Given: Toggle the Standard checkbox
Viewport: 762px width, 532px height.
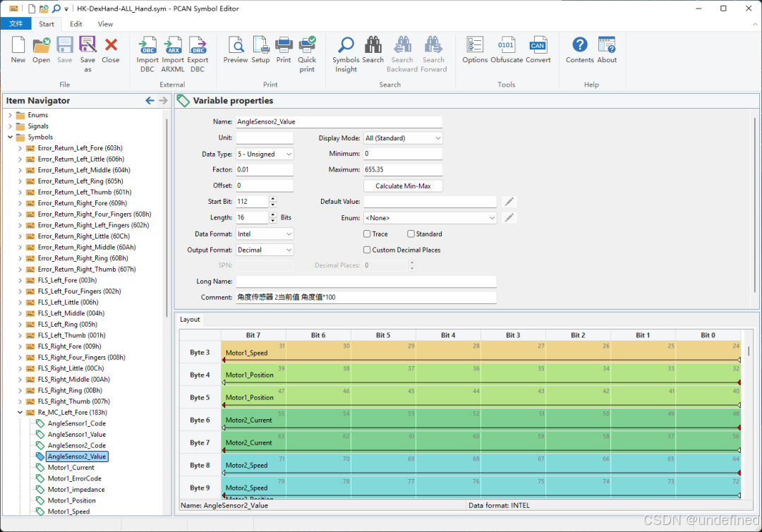Looking at the screenshot, I should click(x=411, y=234).
